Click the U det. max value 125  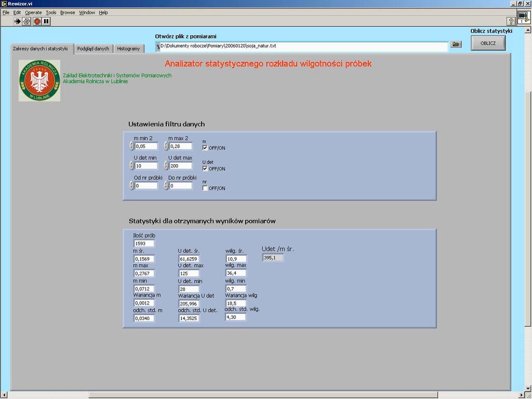pos(189,273)
